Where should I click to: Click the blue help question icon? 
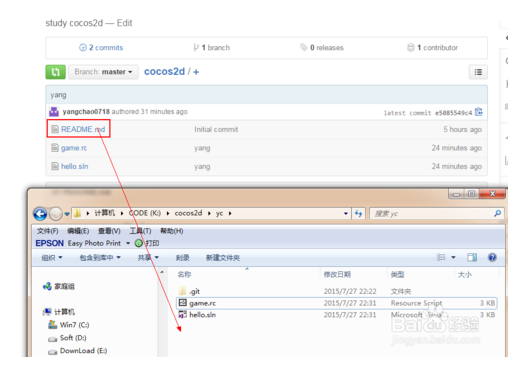(x=492, y=258)
